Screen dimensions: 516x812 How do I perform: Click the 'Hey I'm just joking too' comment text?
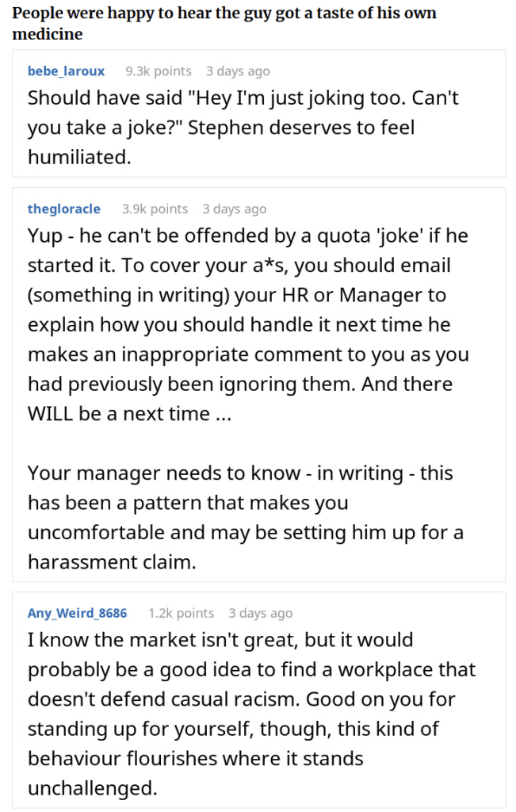(x=243, y=128)
